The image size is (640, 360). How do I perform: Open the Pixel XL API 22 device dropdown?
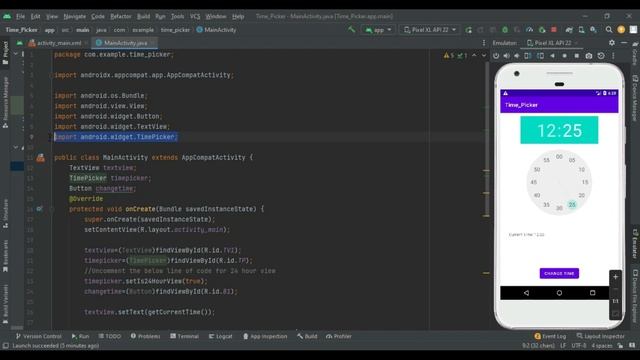coord(429,30)
